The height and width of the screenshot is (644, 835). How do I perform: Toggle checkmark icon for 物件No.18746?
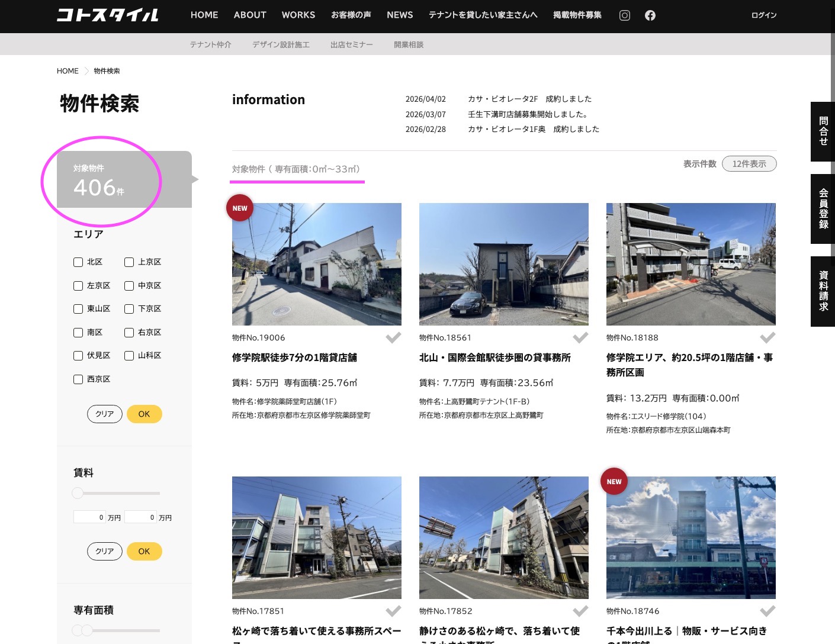tap(767, 611)
